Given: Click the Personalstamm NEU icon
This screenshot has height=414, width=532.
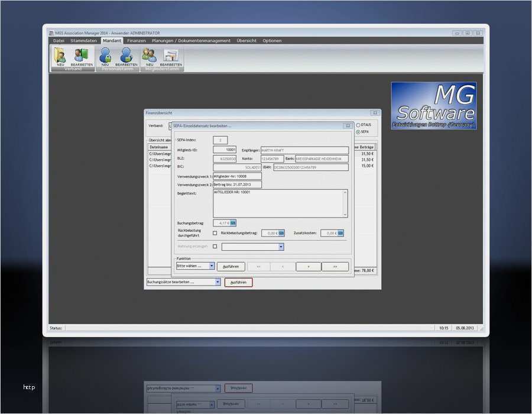Looking at the screenshot, I should click(x=105, y=56).
